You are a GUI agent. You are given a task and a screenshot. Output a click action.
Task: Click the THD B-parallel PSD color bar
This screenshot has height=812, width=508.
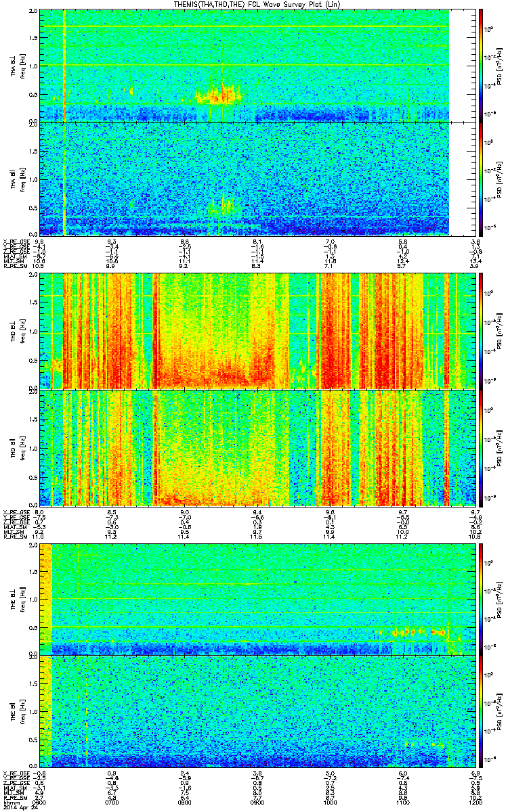point(482,448)
